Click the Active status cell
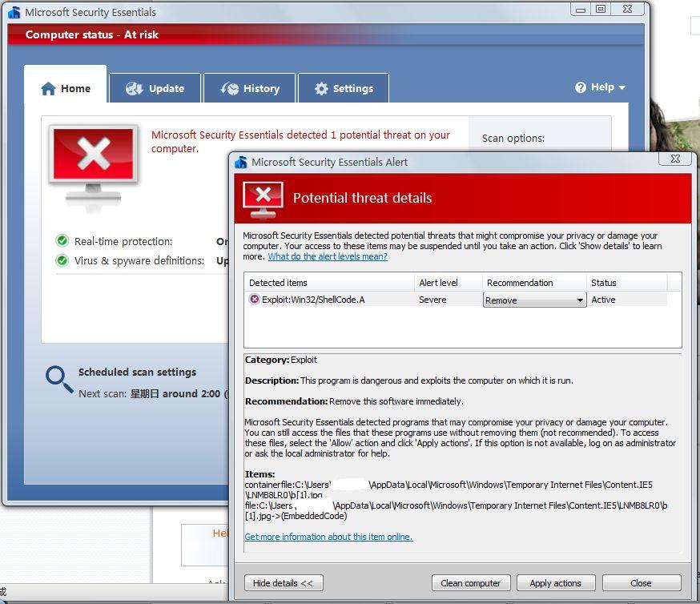Screen dimensions: 700x604 [603, 300]
